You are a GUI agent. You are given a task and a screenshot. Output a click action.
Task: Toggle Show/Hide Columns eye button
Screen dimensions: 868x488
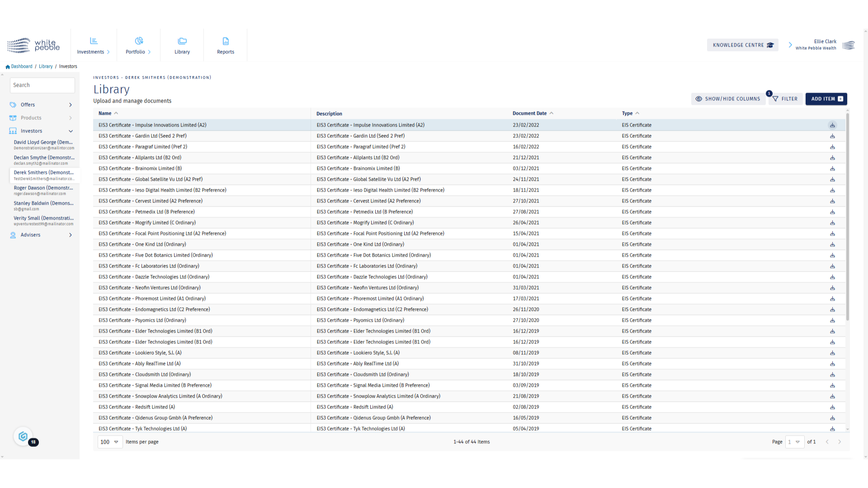(728, 99)
